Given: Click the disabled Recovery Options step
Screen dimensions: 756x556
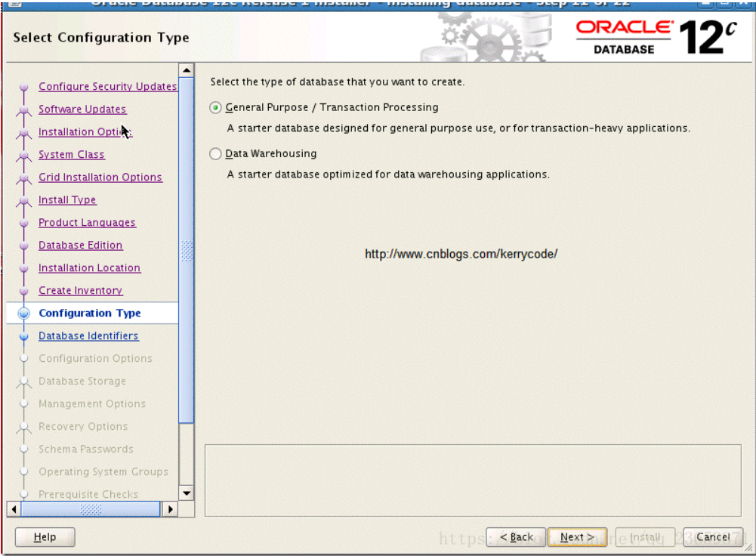Looking at the screenshot, I should (83, 426).
